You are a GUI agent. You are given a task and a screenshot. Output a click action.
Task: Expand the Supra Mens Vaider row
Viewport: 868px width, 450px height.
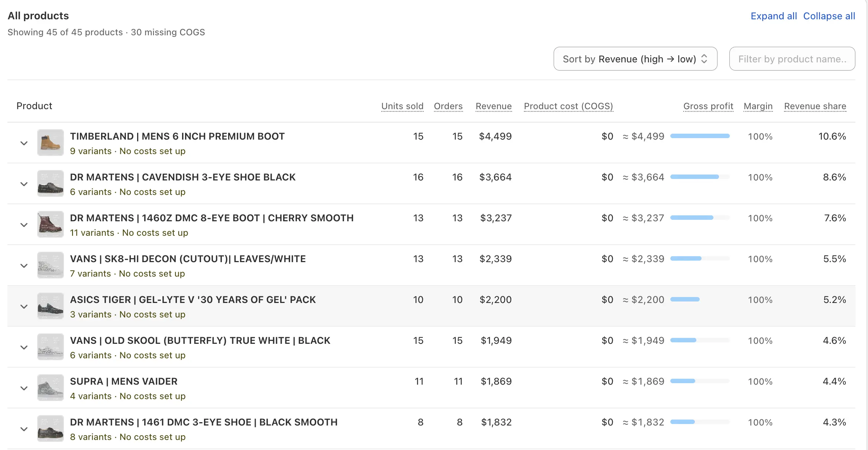tap(24, 388)
